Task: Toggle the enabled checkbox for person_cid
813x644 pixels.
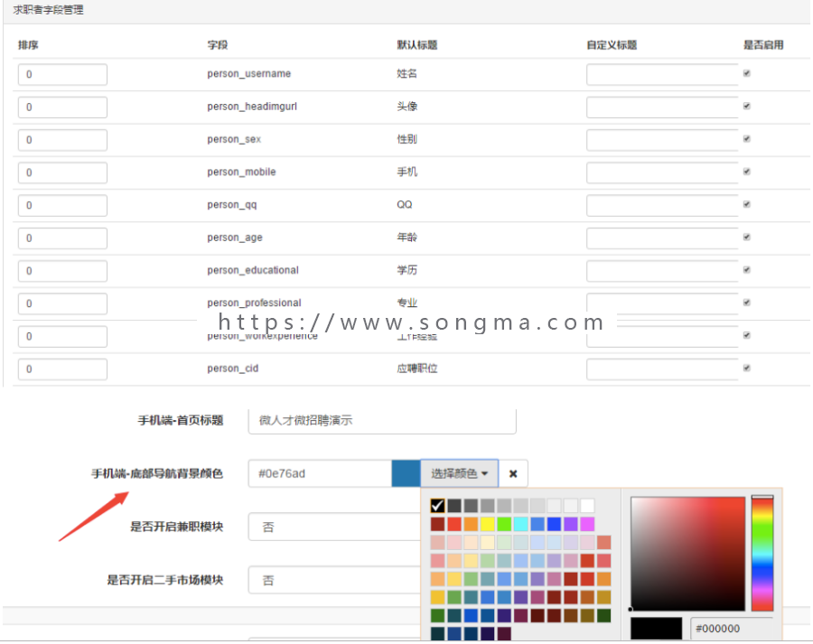Action: (x=747, y=369)
